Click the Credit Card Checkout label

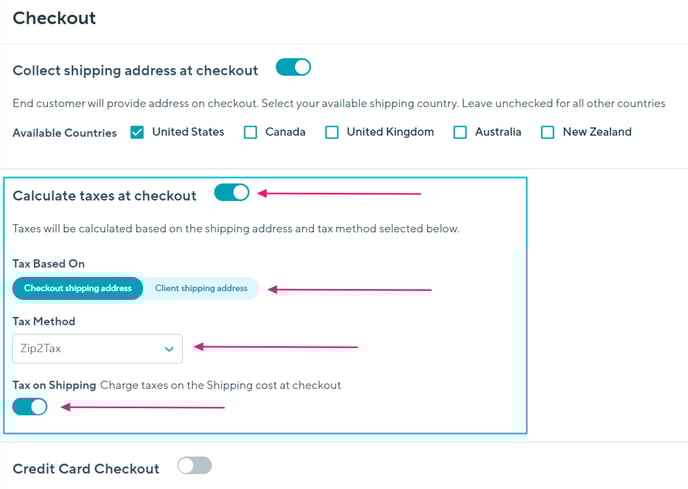(x=86, y=468)
